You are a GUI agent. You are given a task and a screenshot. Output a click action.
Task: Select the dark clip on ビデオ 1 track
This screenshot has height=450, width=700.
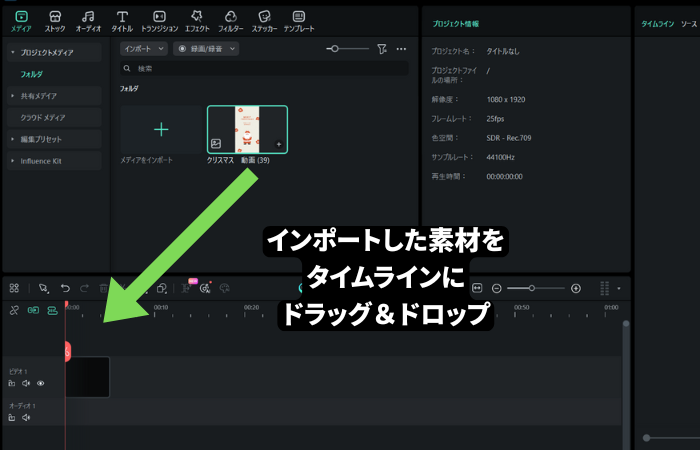(88, 377)
